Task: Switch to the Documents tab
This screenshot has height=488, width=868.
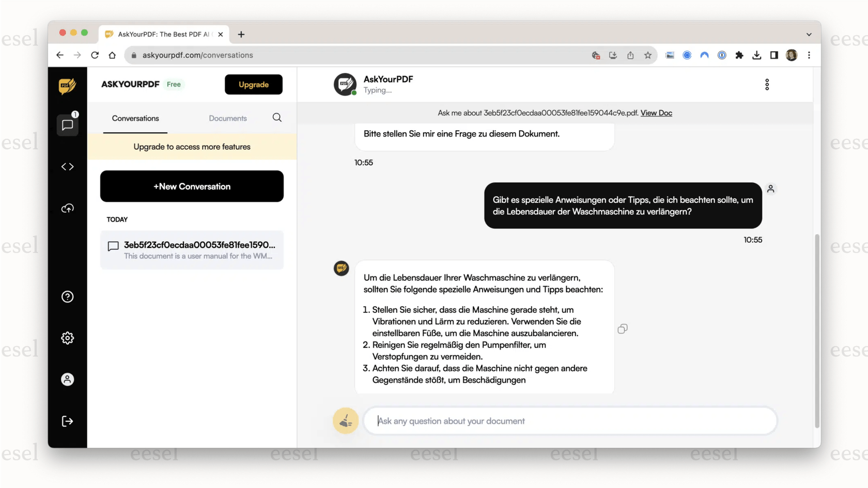Action: pyautogui.click(x=228, y=118)
